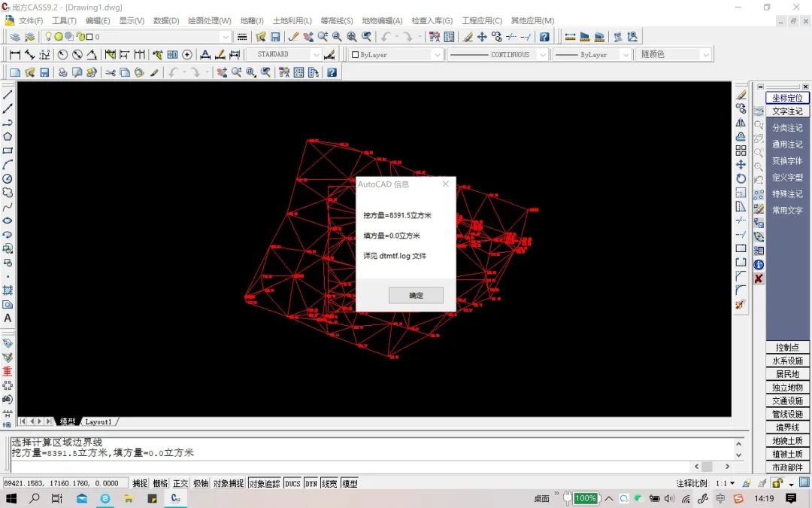
Task: Click the command line input area
Action: tap(350, 466)
